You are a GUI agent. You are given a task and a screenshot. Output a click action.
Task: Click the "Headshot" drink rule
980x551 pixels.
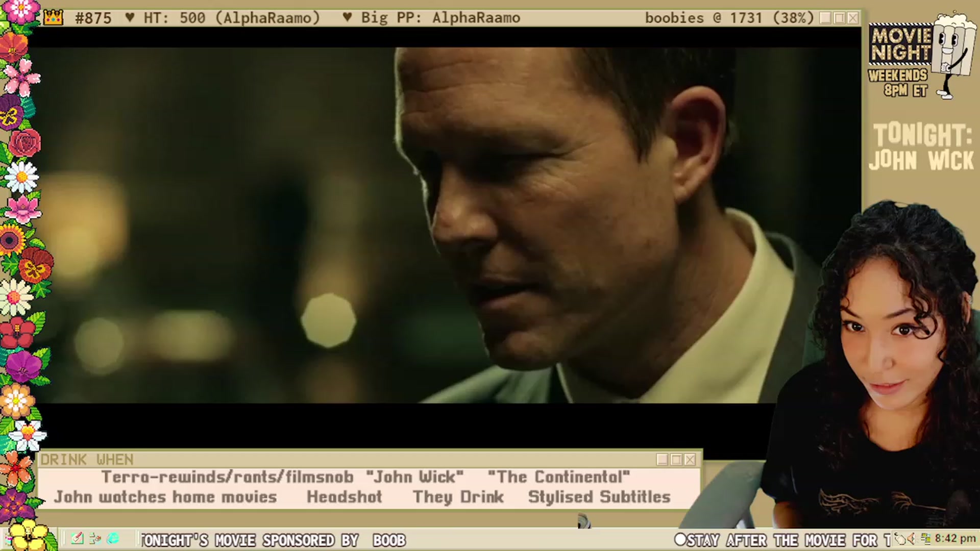pos(345,497)
